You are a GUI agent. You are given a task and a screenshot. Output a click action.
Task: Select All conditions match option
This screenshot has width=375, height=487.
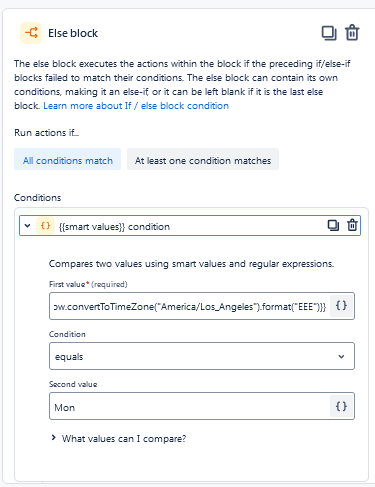(x=67, y=159)
